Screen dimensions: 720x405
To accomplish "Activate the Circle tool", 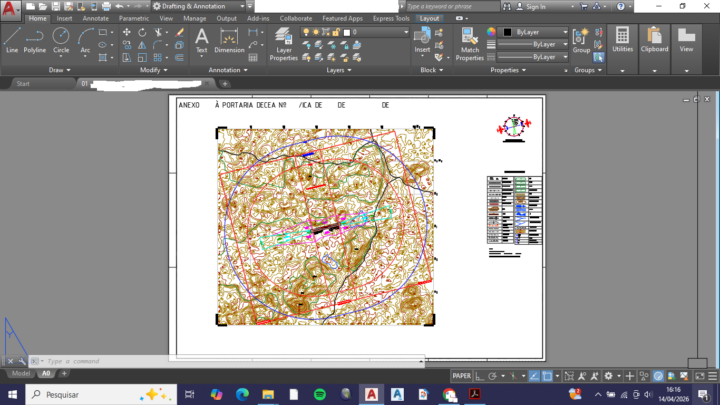I will pyautogui.click(x=61, y=40).
